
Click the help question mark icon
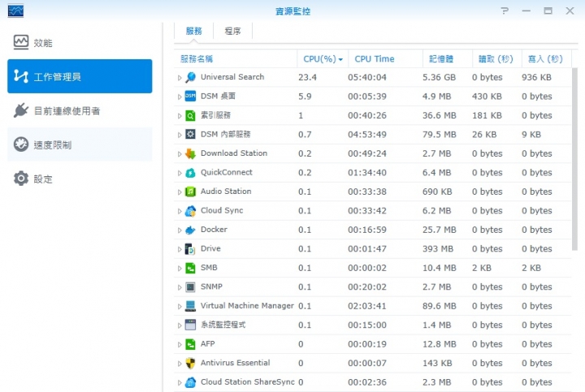[505, 11]
